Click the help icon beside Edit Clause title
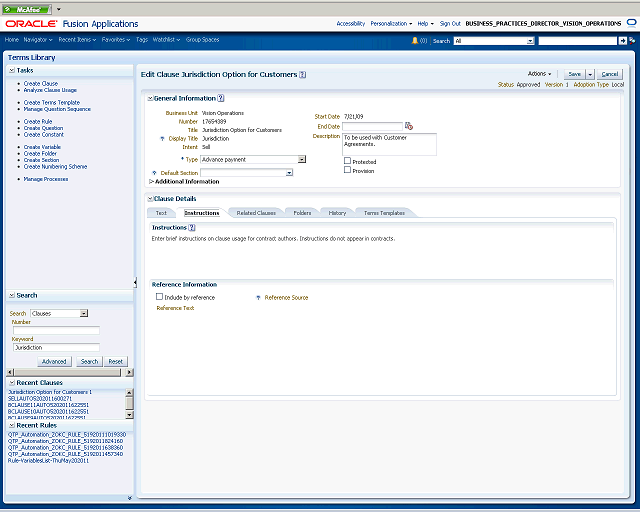 coord(302,75)
